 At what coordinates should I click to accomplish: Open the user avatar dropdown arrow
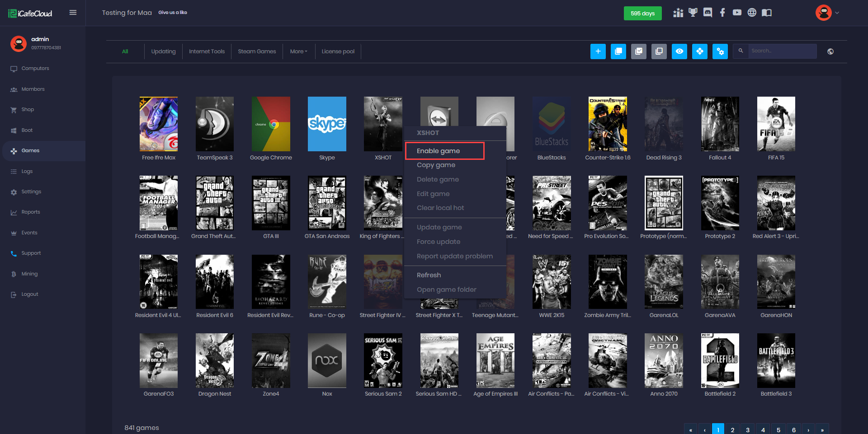837,13
